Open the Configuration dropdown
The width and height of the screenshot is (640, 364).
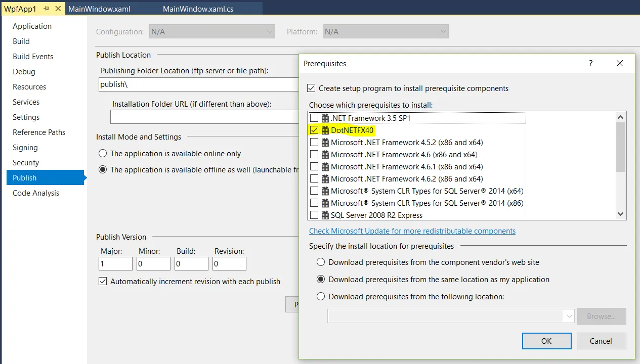212,31
